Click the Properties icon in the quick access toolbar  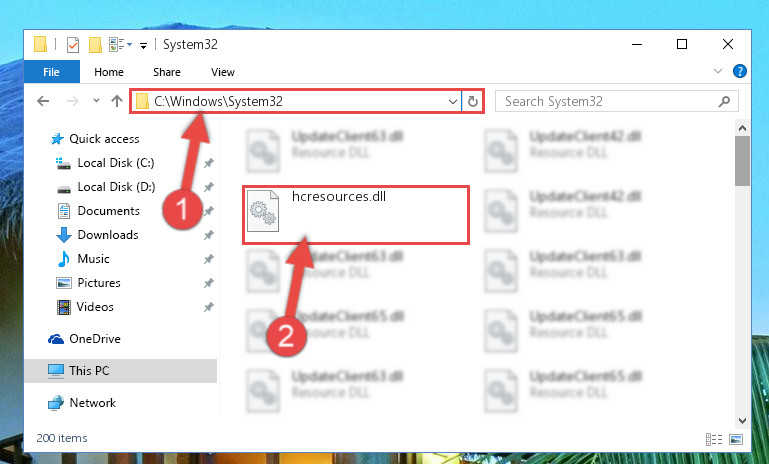(73, 45)
